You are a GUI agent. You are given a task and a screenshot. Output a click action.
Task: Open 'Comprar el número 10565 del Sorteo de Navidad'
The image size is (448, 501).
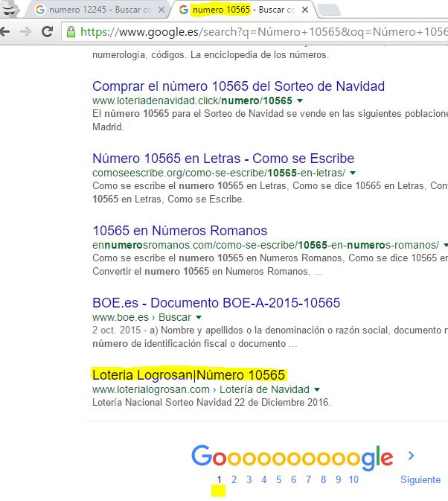click(x=239, y=86)
